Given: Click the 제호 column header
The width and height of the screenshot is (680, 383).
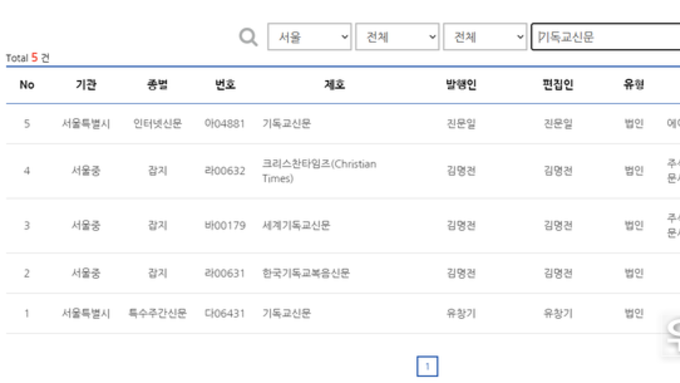Looking at the screenshot, I should (334, 85).
